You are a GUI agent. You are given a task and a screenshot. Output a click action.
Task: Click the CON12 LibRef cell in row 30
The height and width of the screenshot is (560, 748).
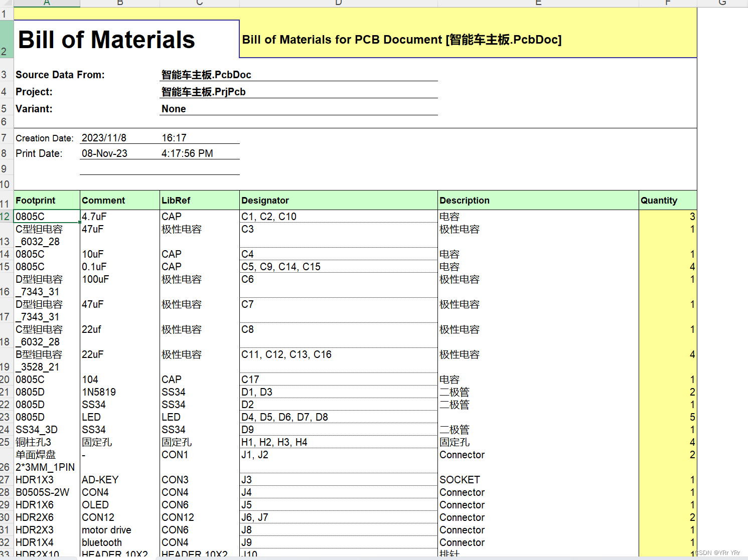(x=200, y=517)
